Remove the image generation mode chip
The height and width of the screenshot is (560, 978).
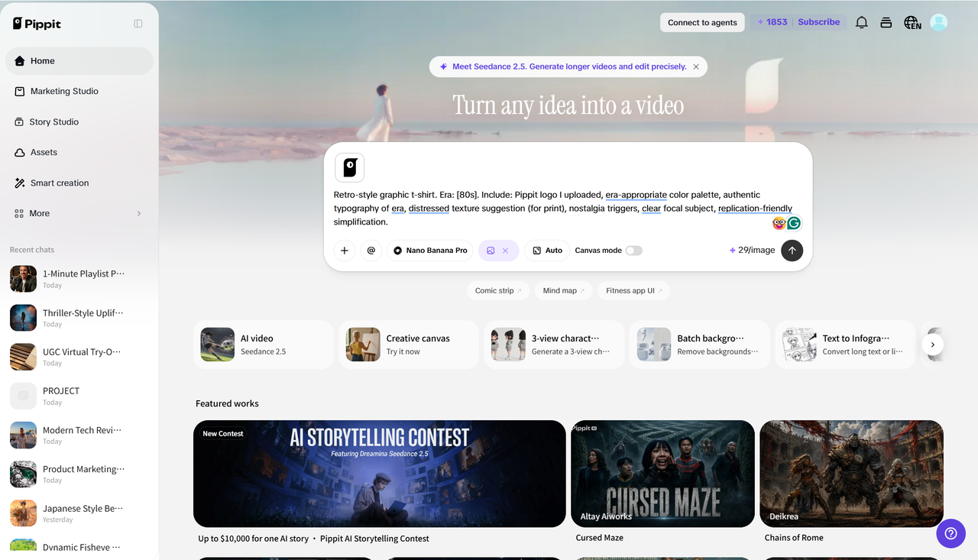[x=505, y=251]
